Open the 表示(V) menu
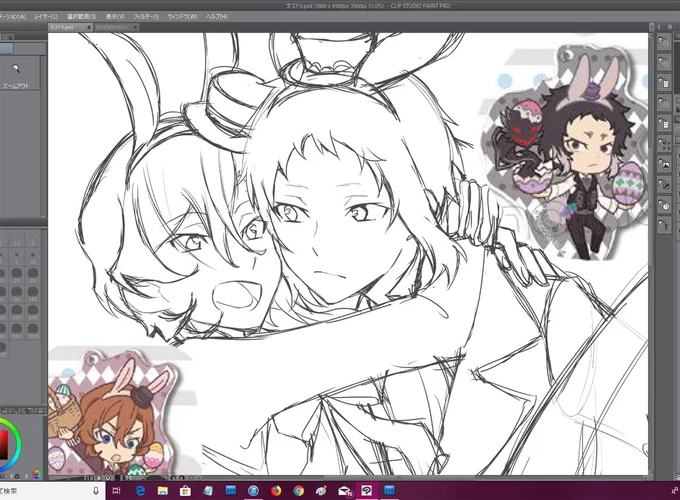Screen dimensions: 680x500 115,16
